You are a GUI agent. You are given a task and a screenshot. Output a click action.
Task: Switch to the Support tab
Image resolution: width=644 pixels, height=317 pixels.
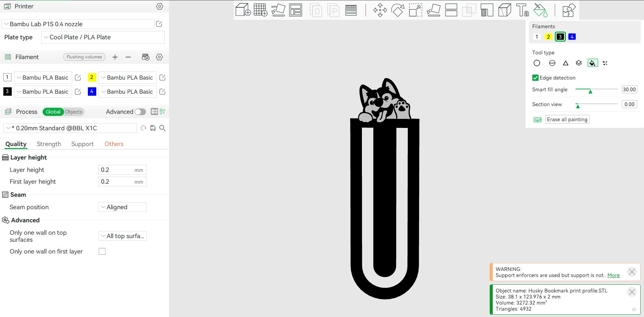click(x=83, y=144)
